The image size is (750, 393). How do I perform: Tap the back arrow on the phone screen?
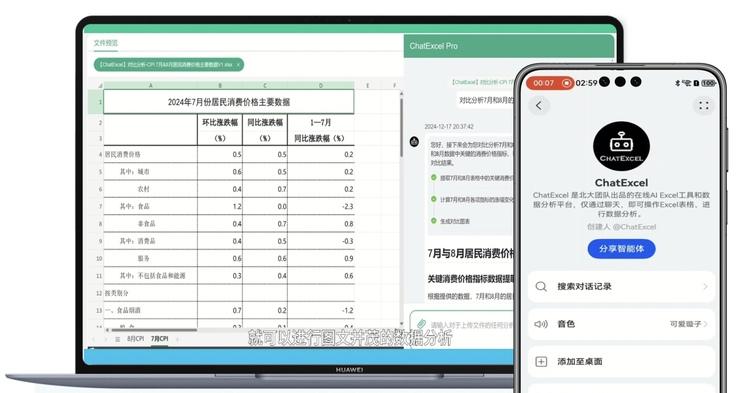point(539,106)
